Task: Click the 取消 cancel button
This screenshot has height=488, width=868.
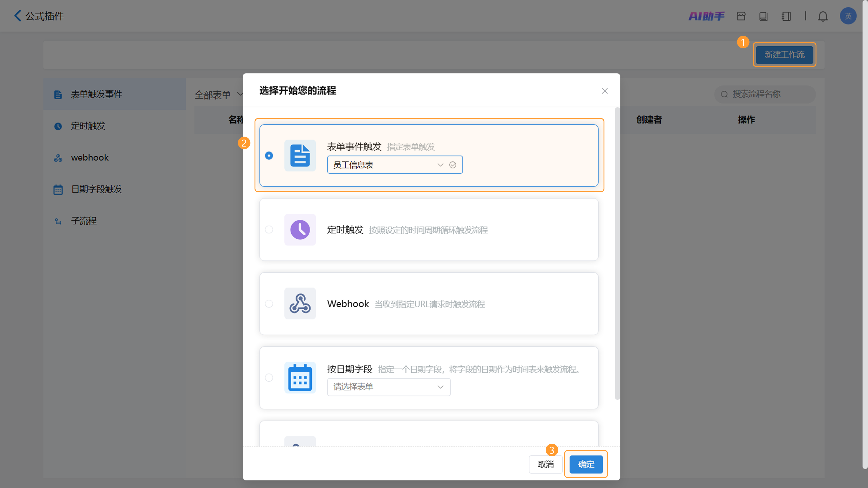Action: (545, 464)
